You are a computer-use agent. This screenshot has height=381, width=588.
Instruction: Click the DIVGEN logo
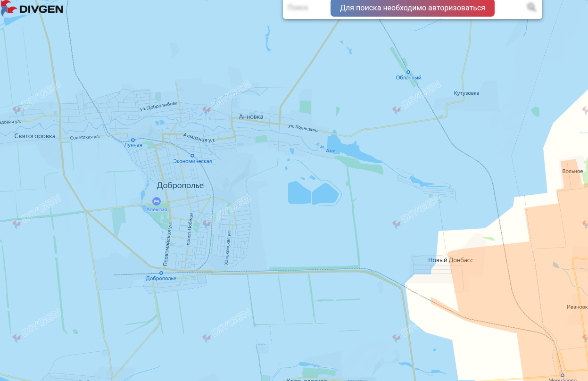click(x=32, y=8)
